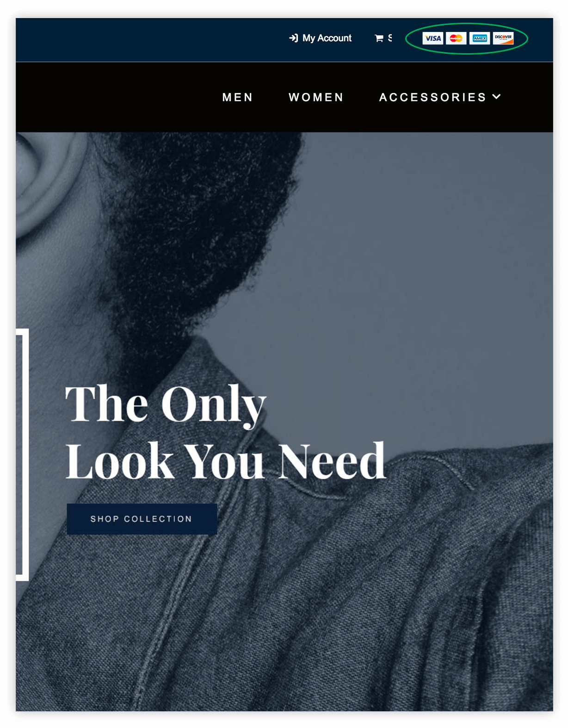Click the white outlined frame at left edge
Screen dimensions: 568x728
(22, 454)
